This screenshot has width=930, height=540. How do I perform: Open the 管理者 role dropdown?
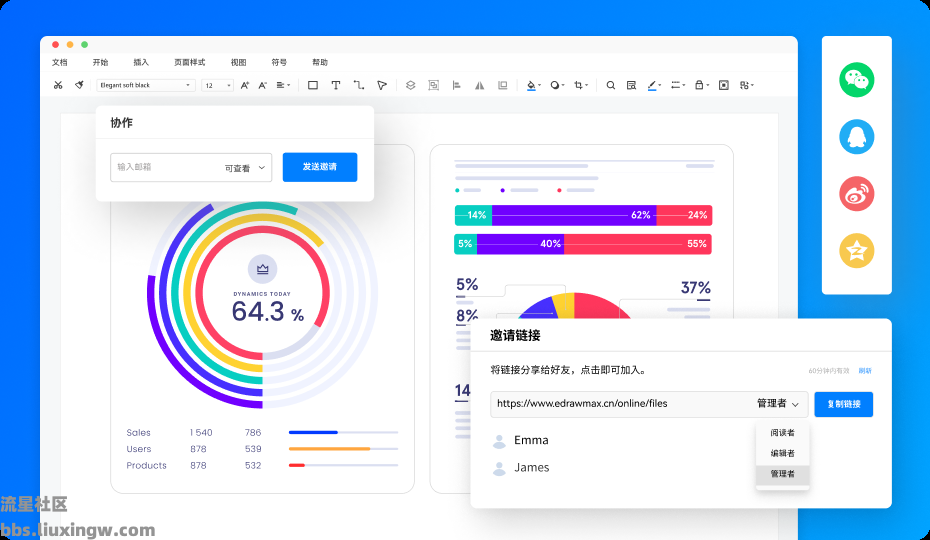(778, 404)
